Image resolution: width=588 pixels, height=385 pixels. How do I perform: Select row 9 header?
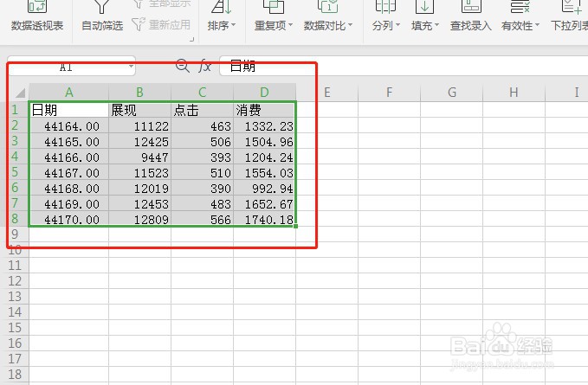[x=15, y=234]
